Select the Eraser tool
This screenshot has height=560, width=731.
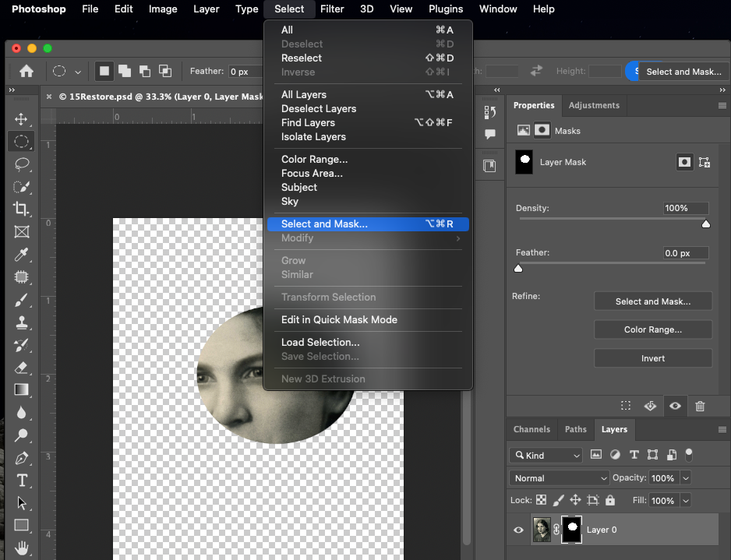click(22, 368)
